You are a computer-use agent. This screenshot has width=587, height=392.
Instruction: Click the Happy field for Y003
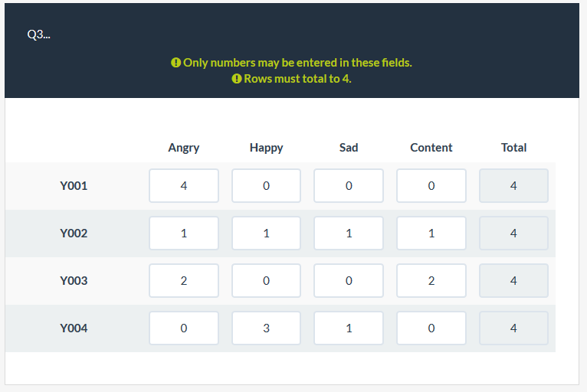pyautogui.click(x=266, y=281)
